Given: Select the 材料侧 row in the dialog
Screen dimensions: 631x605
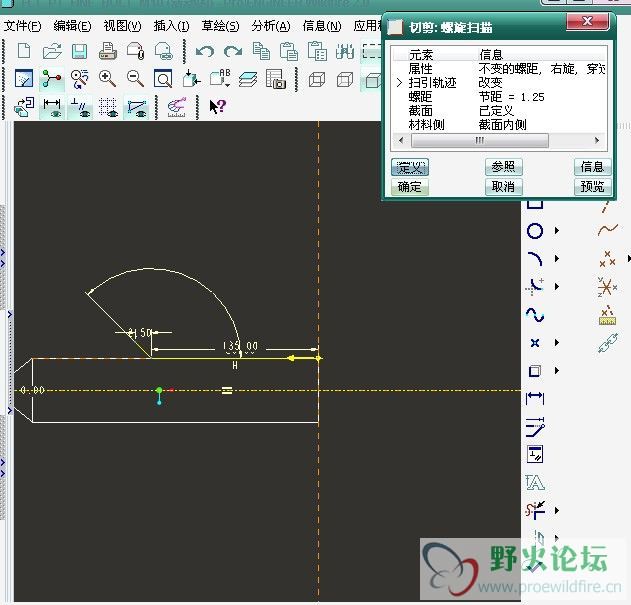Looking at the screenshot, I should coord(499,125).
